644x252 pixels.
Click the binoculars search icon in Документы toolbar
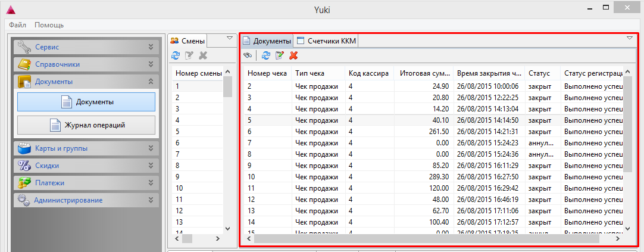[x=247, y=55]
